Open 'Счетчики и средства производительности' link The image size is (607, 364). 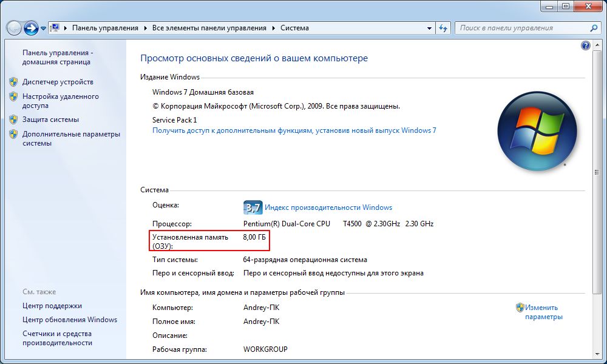coord(57,338)
